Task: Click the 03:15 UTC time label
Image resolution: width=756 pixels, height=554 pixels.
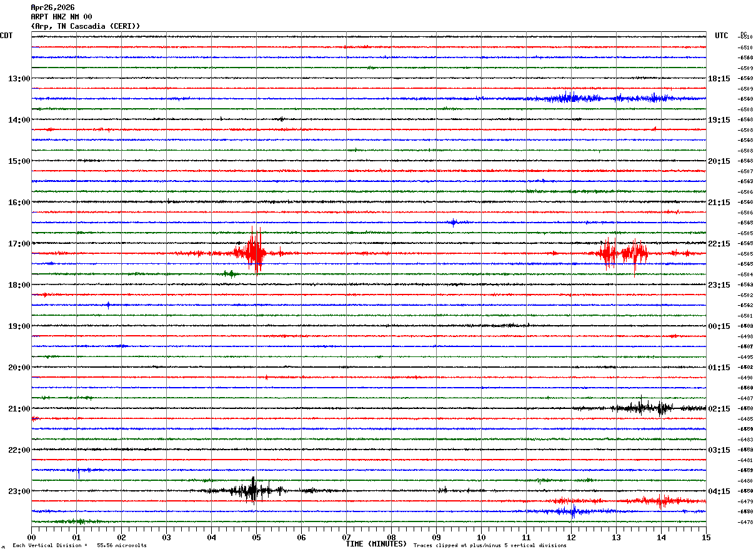Action: (719, 450)
